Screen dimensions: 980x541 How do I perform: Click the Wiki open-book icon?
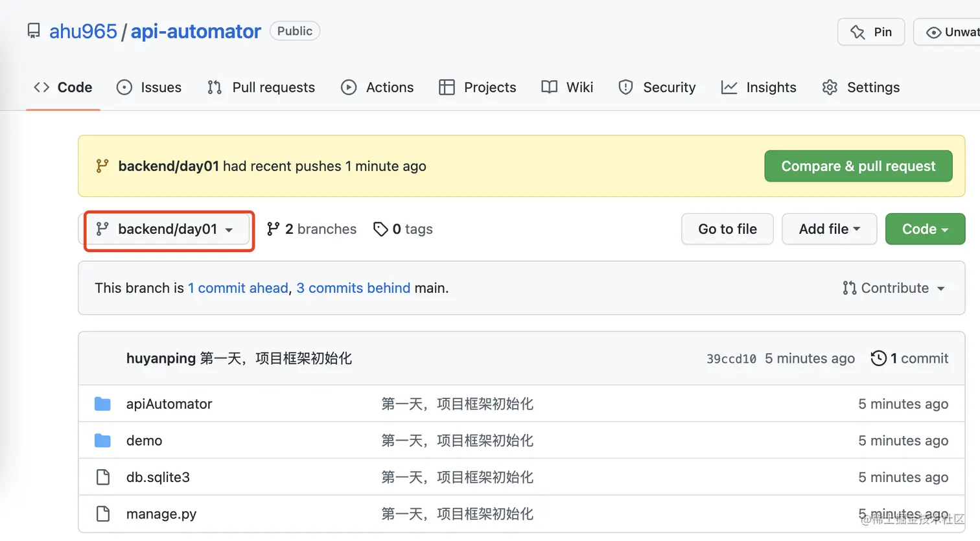pos(549,87)
